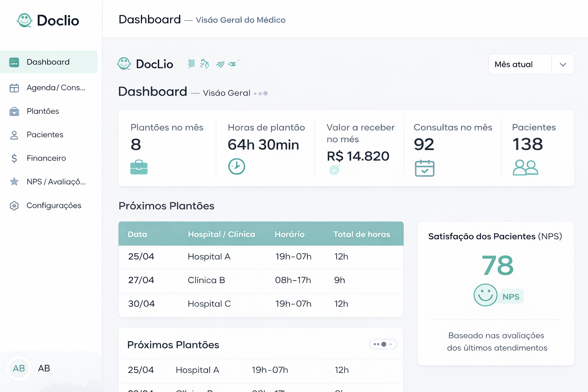Viewport: 588px width, 392px height.
Task: Open the Mês atual dropdown
Action: coord(519,64)
